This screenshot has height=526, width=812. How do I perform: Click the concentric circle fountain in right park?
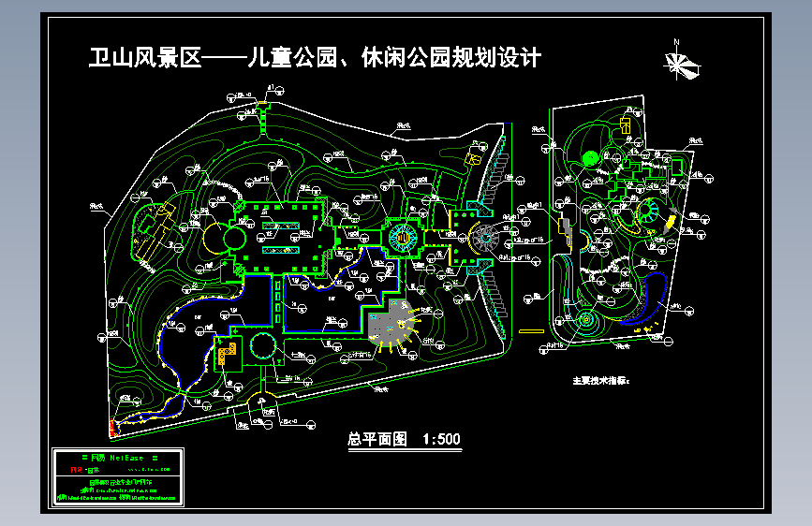tap(586, 320)
